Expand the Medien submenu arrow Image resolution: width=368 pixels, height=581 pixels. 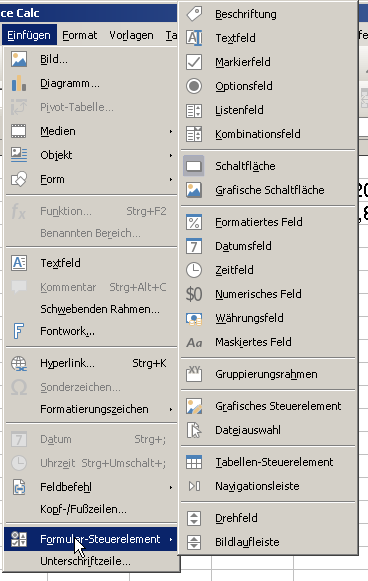(171, 132)
